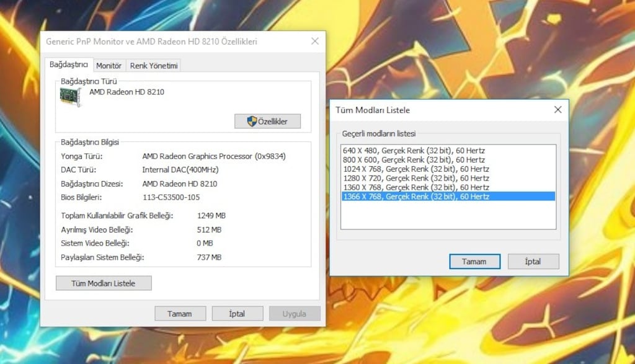Click the 1249 MB total graphics memory value
The image size is (635, 364).
(211, 216)
